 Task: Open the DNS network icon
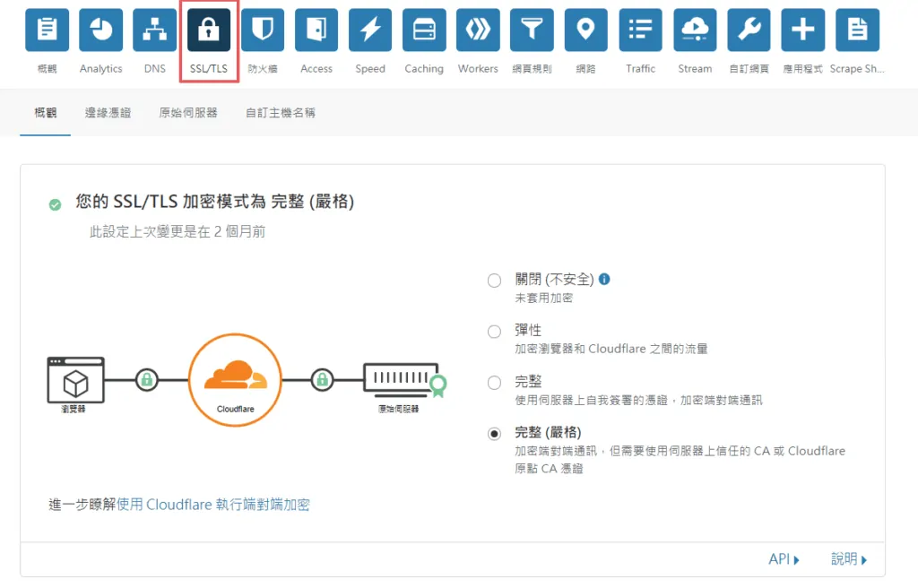tap(154, 30)
